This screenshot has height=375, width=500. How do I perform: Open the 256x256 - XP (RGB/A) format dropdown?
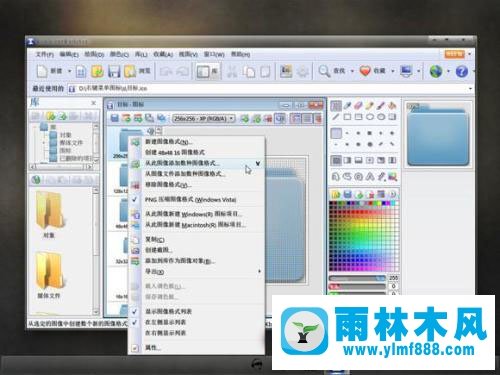pos(204,118)
